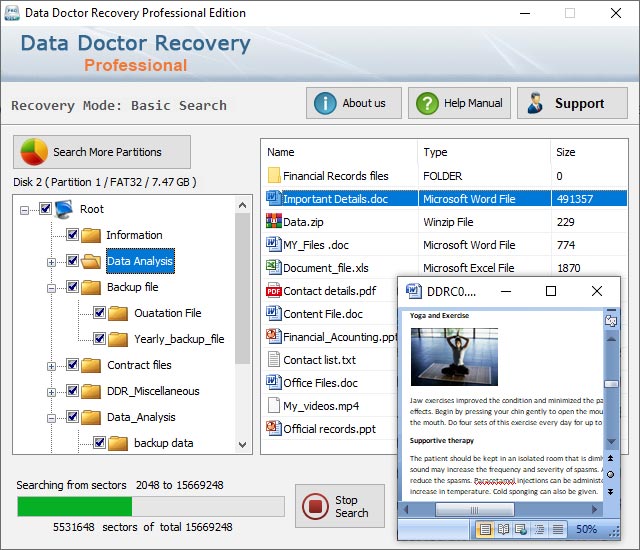This screenshot has height=550, width=640.
Task: Select the Data_Analysis folder in tree
Action: (141, 417)
